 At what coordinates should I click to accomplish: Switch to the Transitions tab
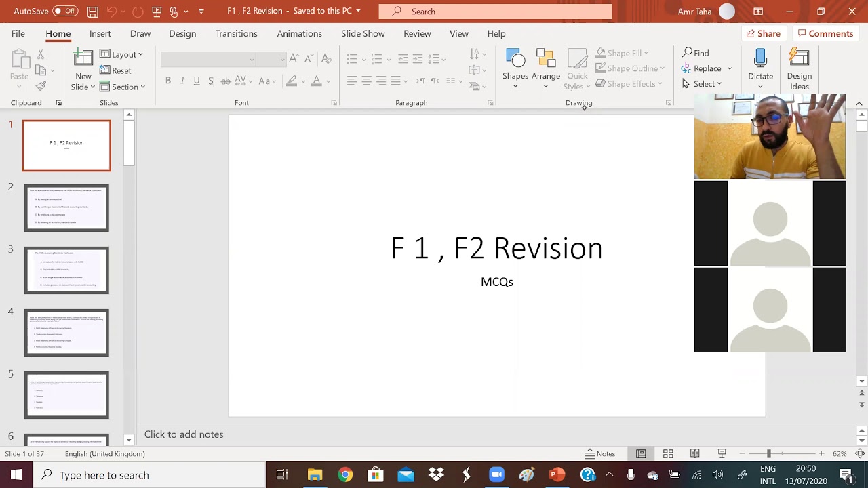click(237, 33)
